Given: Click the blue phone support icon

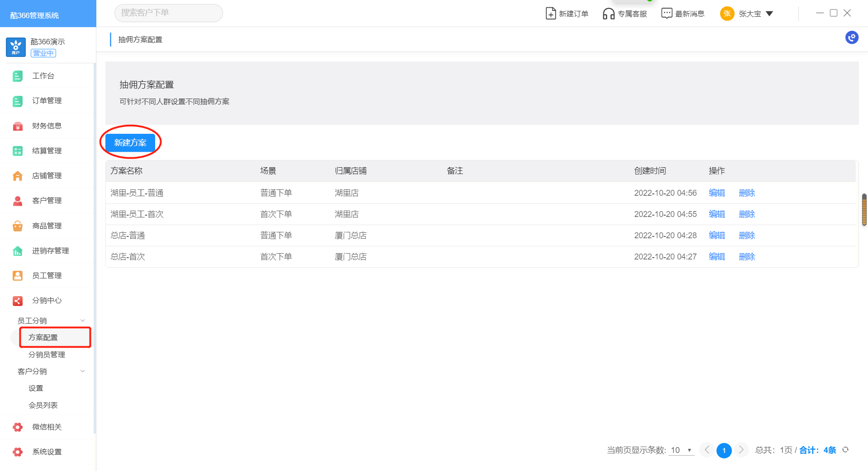Looking at the screenshot, I should coord(852,38).
